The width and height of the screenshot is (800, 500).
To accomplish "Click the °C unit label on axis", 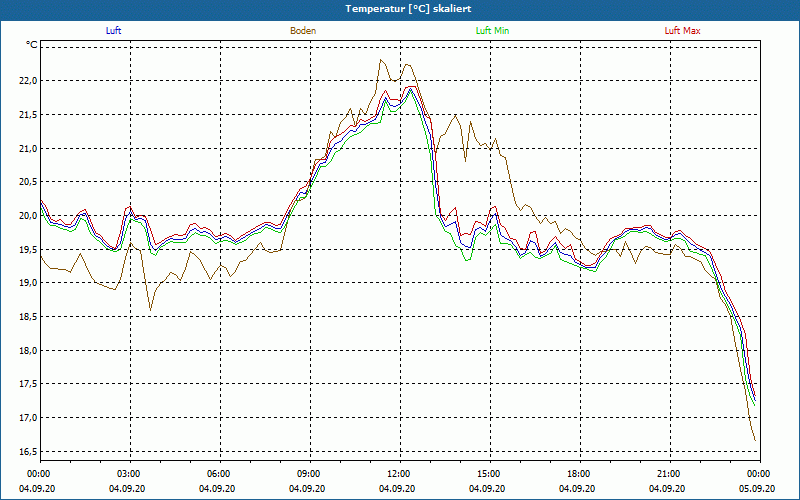I will click(x=32, y=45).
